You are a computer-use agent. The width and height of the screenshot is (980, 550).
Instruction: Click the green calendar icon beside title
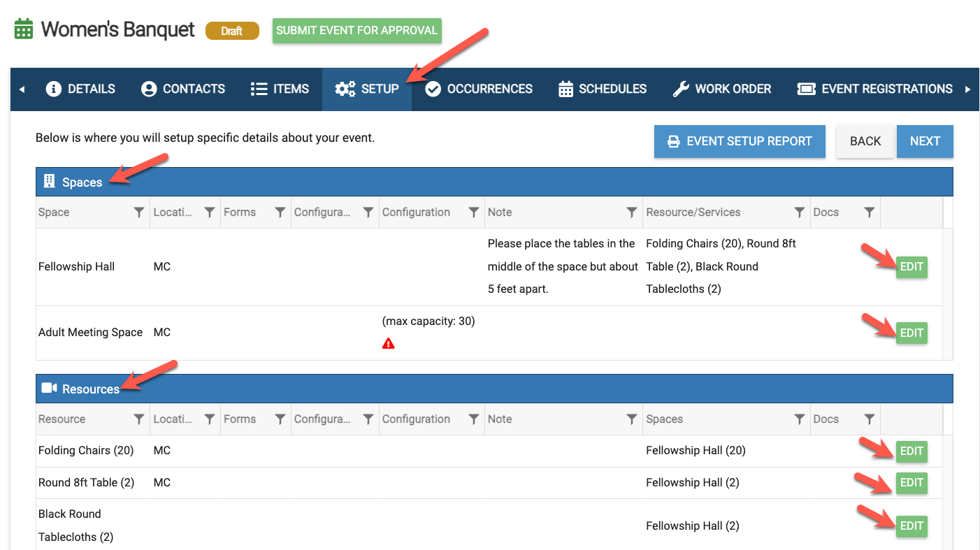pyautogui.click(x=24, y=30)
